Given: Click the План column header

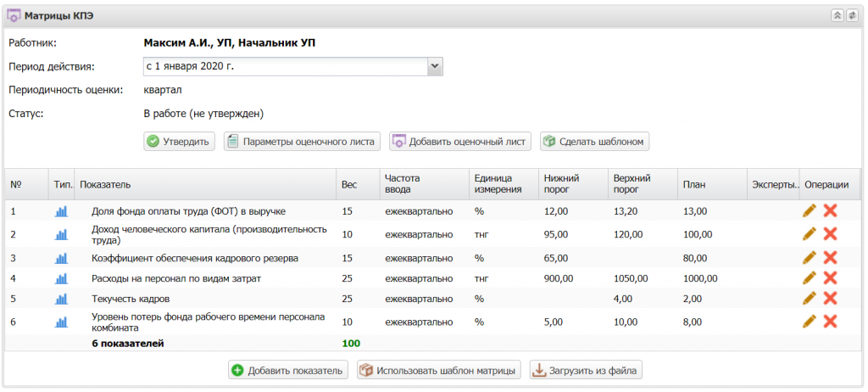Looking at the screenshot, I should (712, 185).
